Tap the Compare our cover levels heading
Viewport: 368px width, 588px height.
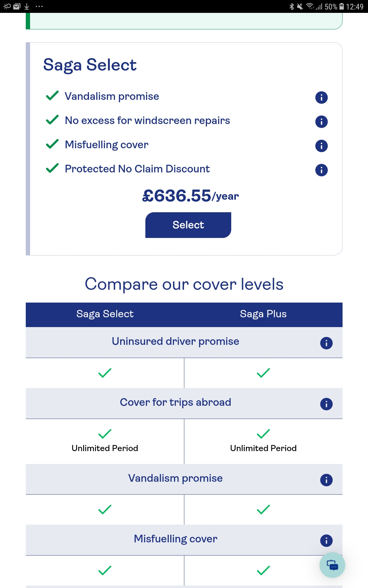pyautogui.click(x=184, y=284)
